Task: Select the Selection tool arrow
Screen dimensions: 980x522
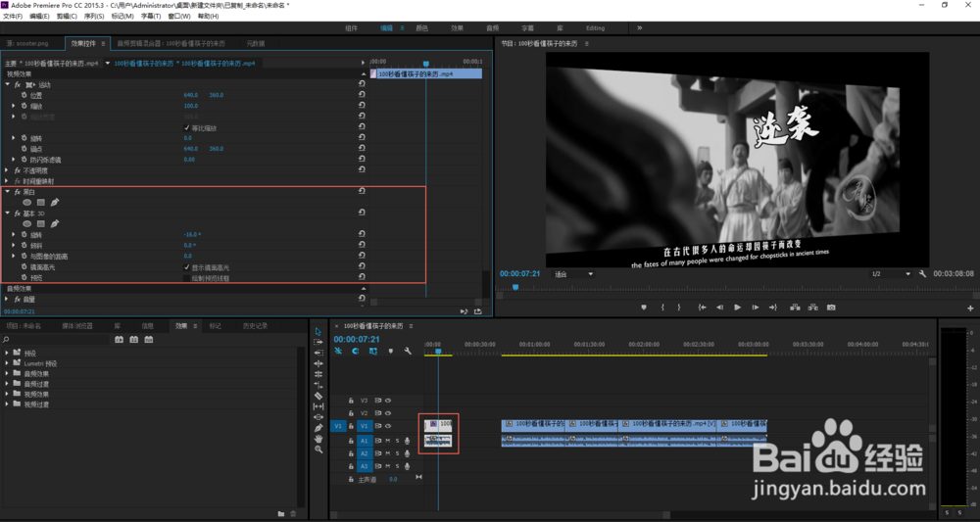Action: (318, 331)
